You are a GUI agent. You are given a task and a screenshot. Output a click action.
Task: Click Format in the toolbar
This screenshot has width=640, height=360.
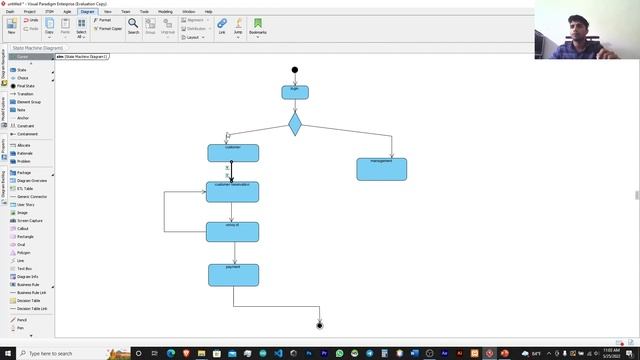tap(102, 20)
